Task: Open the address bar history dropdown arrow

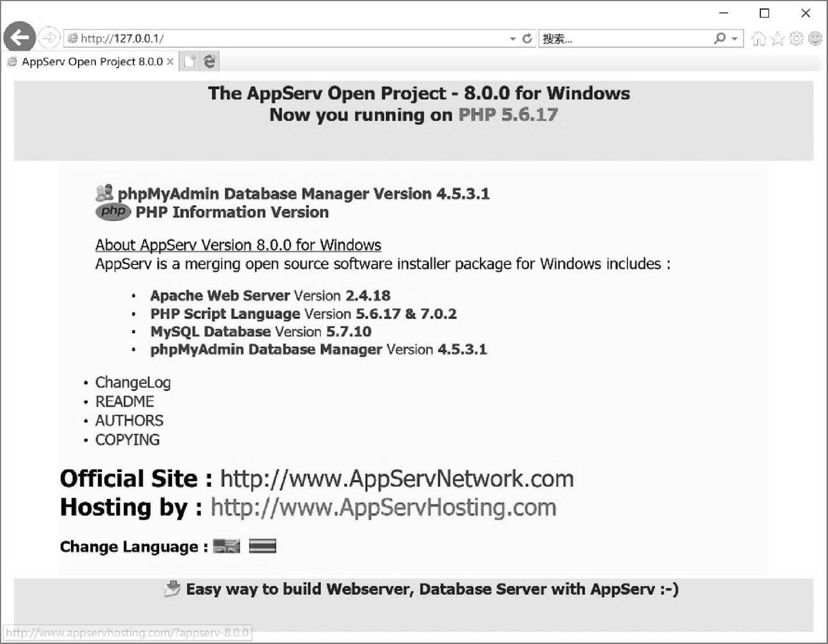Action: click(x=513, y=39)
